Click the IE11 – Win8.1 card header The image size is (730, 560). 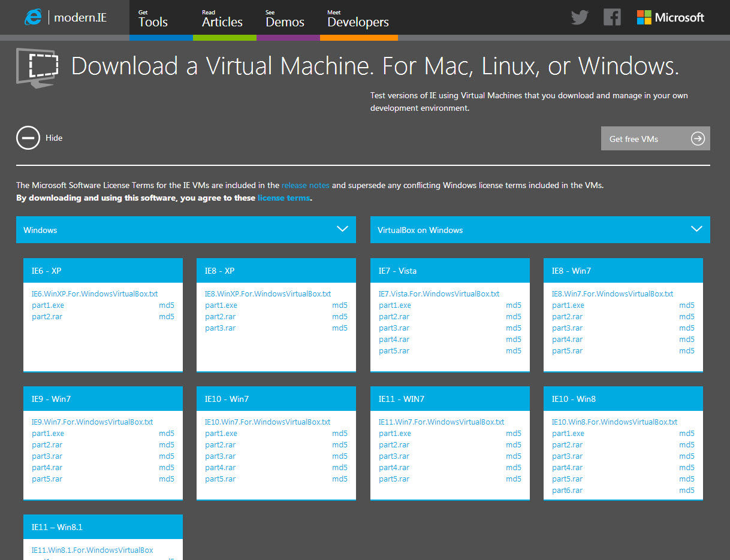pyautogui.click(x=103, y=527)
